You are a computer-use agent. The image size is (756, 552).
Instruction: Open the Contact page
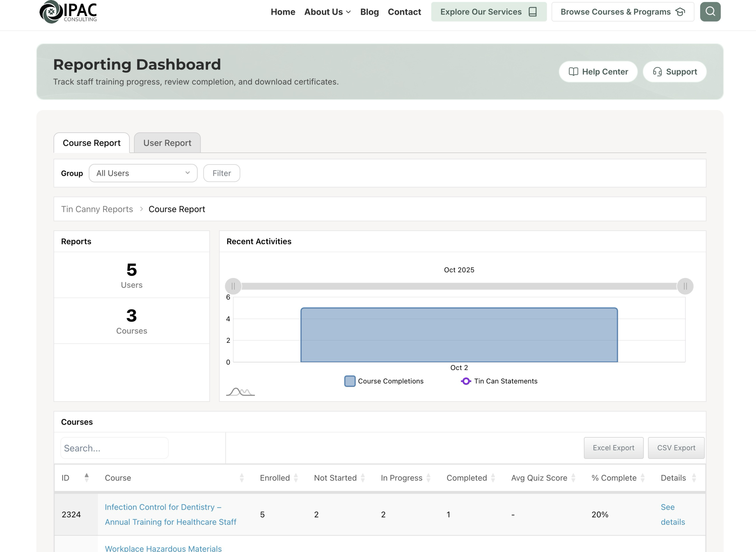pos(404,12)
